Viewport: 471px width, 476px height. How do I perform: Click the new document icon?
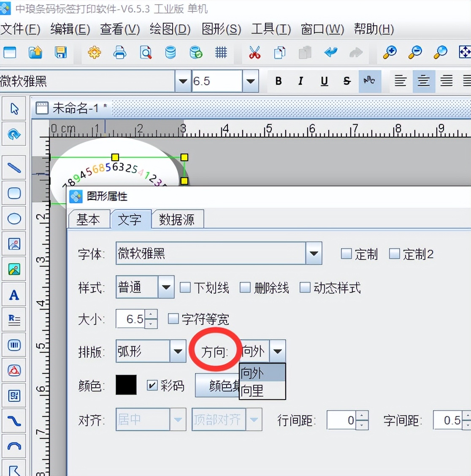tap(10, 52)
